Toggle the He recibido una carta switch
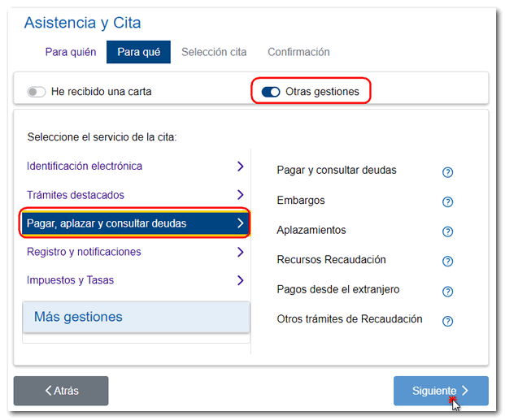The height and width of the screenshot is (420, 505). (36, 92)
